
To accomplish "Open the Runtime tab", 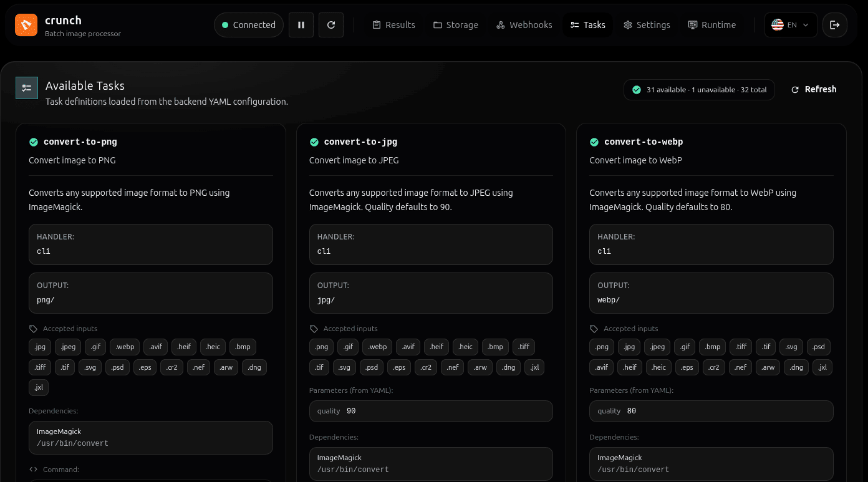I will pos(712,25).
